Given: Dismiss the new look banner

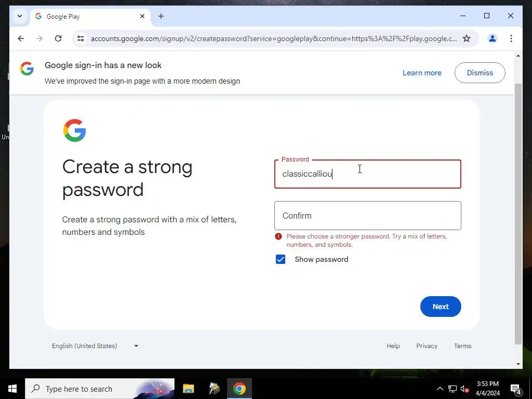Looking at the screenshot, I should click(480, 73).
